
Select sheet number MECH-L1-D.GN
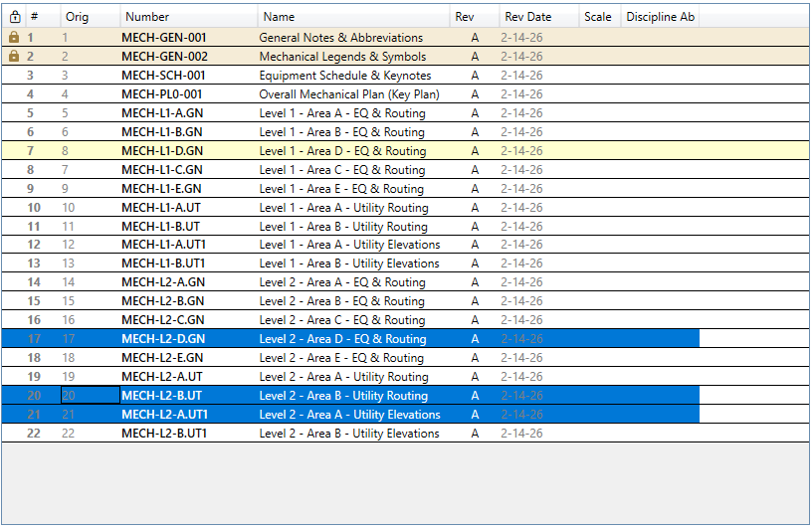point(162,150)
